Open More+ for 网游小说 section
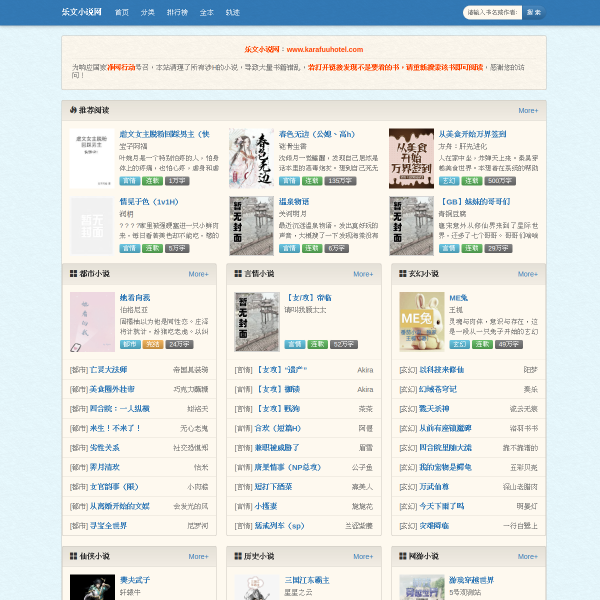This screenshot has height=600, width=600. pyautogui.click(x=528, y=556)
